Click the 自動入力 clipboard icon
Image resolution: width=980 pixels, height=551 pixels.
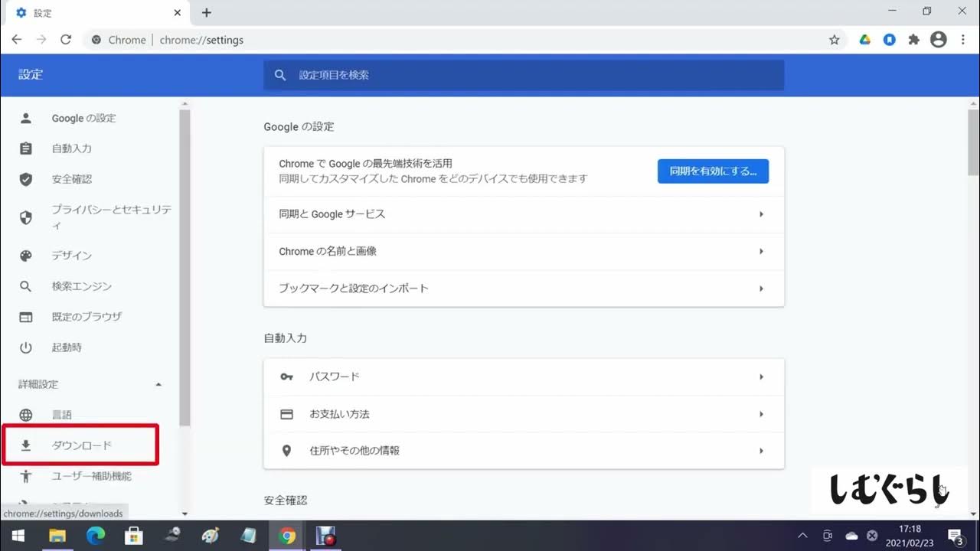(26, 148)
